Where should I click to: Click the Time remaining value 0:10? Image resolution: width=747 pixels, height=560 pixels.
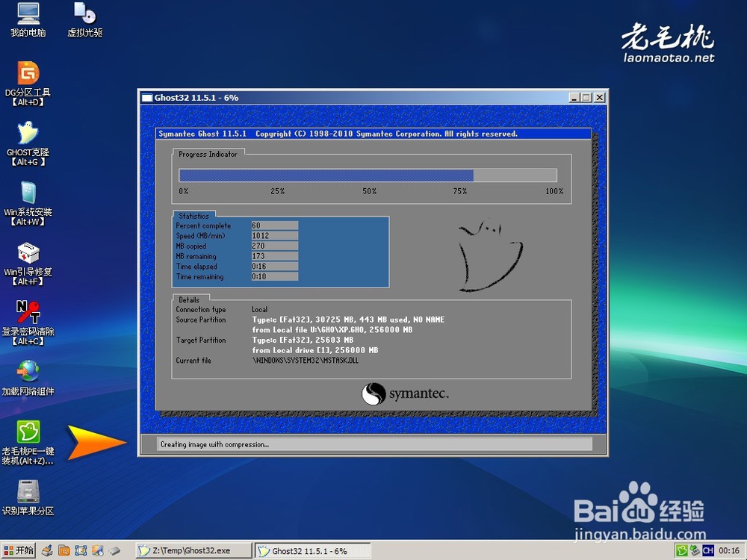pos(274,277)
